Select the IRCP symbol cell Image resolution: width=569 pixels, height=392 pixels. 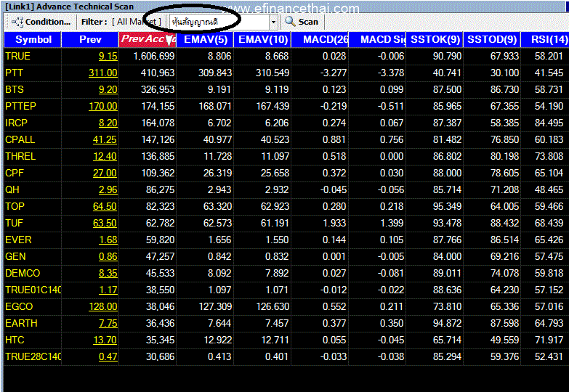(x=32, y=123)
